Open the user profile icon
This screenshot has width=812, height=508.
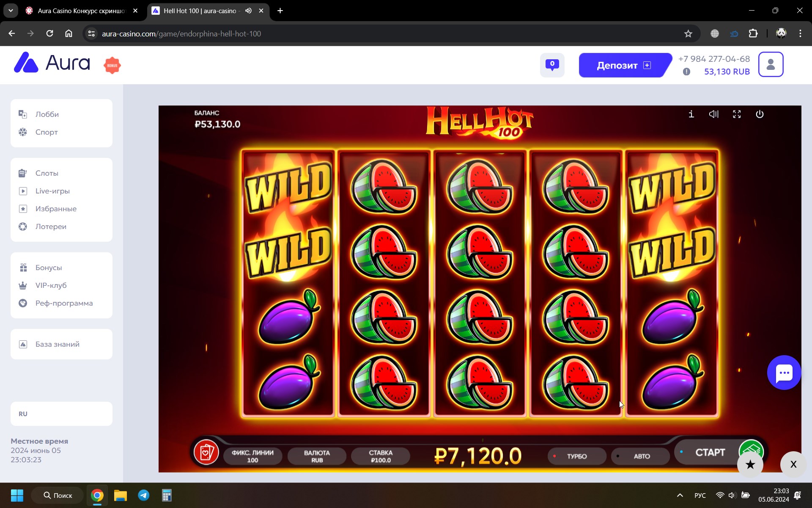click(771, 64)
